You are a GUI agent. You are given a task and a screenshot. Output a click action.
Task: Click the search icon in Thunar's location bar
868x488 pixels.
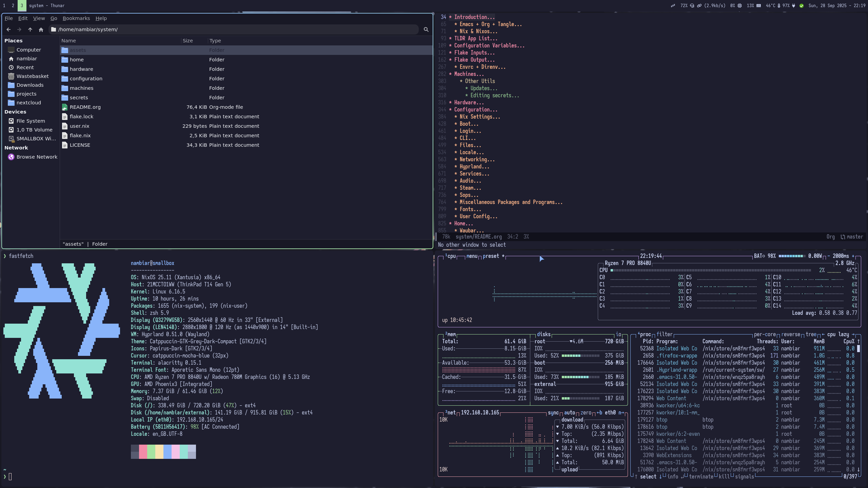[426, 29]
